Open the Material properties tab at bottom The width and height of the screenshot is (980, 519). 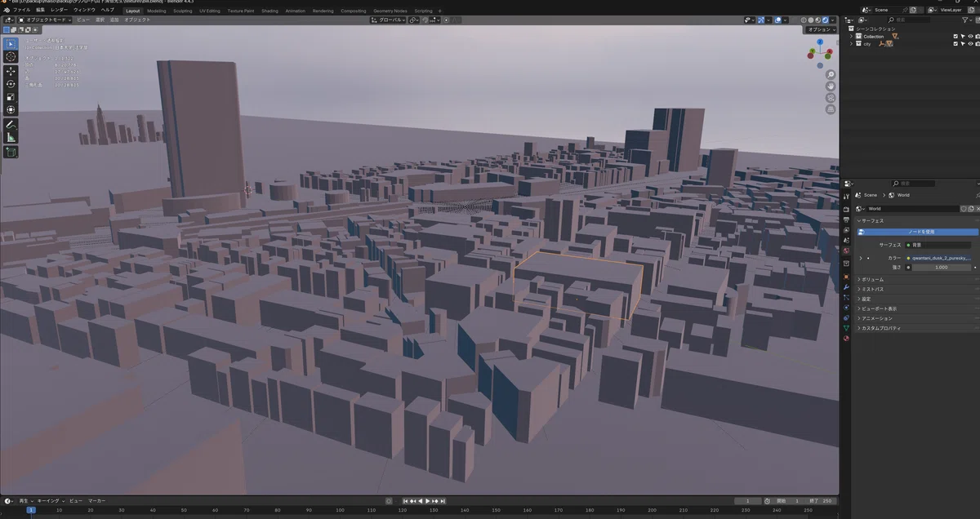tap(846, 338)
